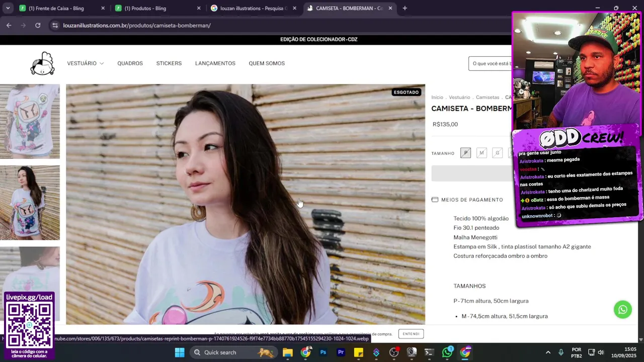Select size M
Image resolution: width=644 pixels, height=362 pixels.
coord(481,153)
